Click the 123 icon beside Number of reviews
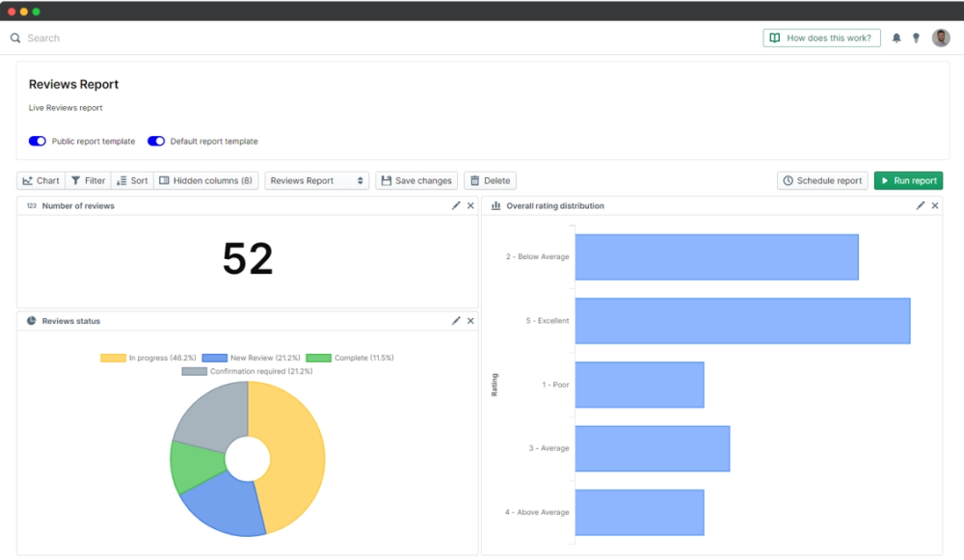Screen dimensions: 964x560 point(32,206)
